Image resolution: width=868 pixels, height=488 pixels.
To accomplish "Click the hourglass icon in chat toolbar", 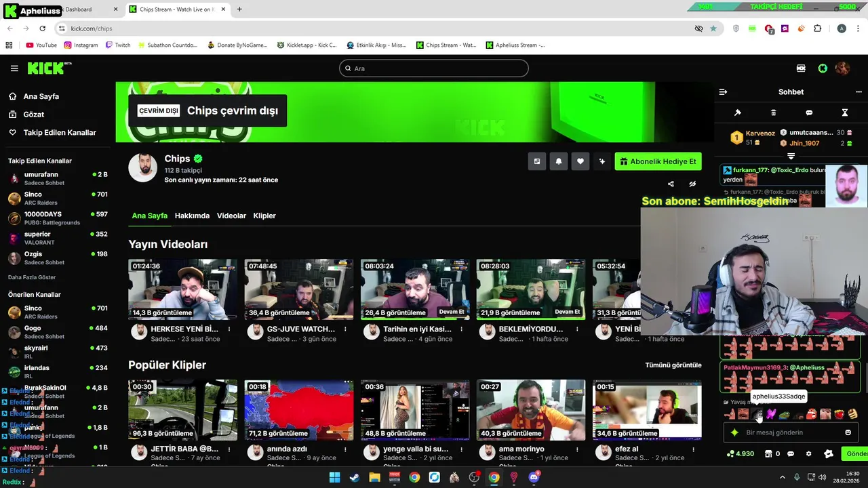I will click(x=845, y=113).
